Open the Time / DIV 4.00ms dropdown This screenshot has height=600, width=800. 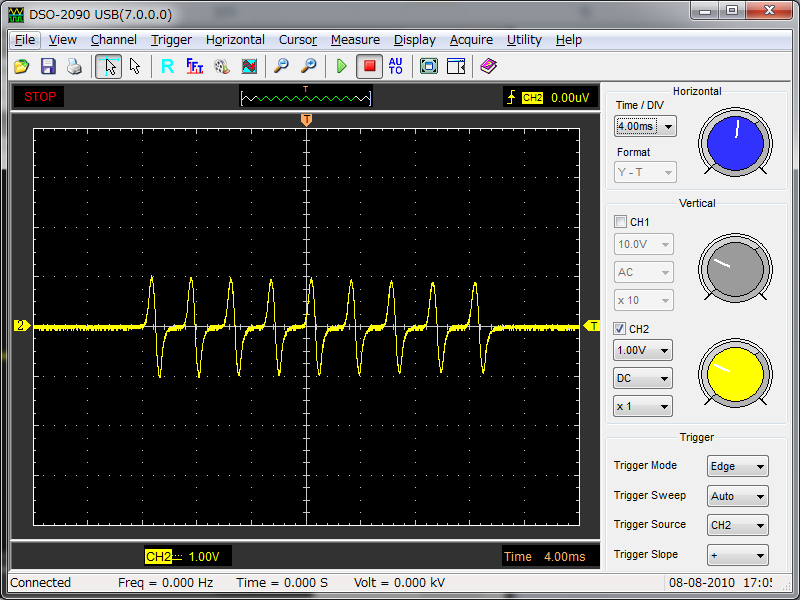[x=645, y=126]
